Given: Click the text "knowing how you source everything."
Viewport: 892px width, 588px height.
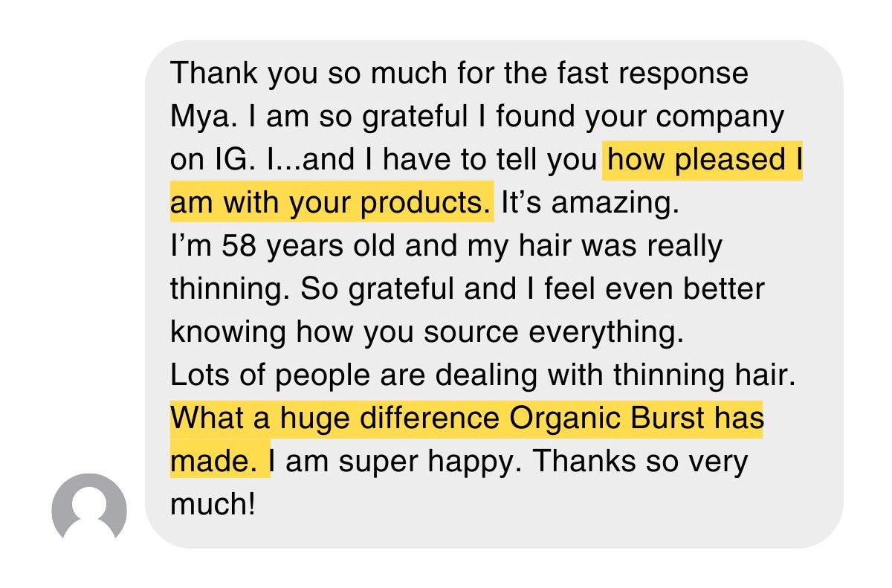Looking at the screenshot, I should [427, 332].
